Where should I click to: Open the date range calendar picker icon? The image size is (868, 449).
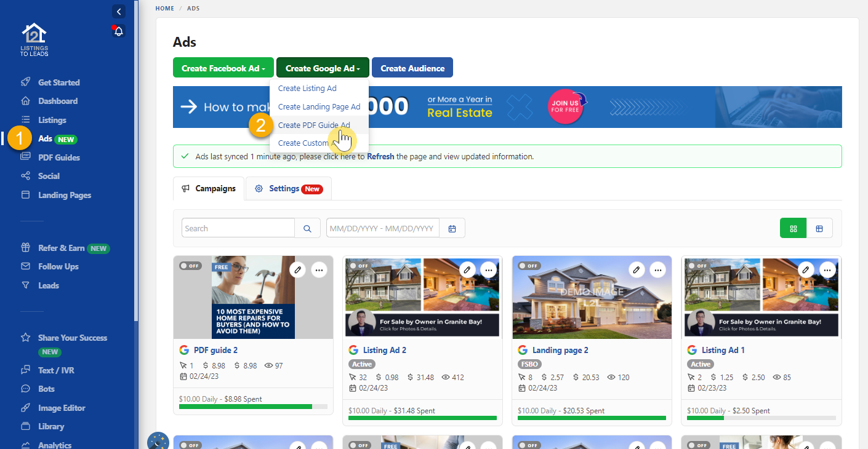(452, 228)
